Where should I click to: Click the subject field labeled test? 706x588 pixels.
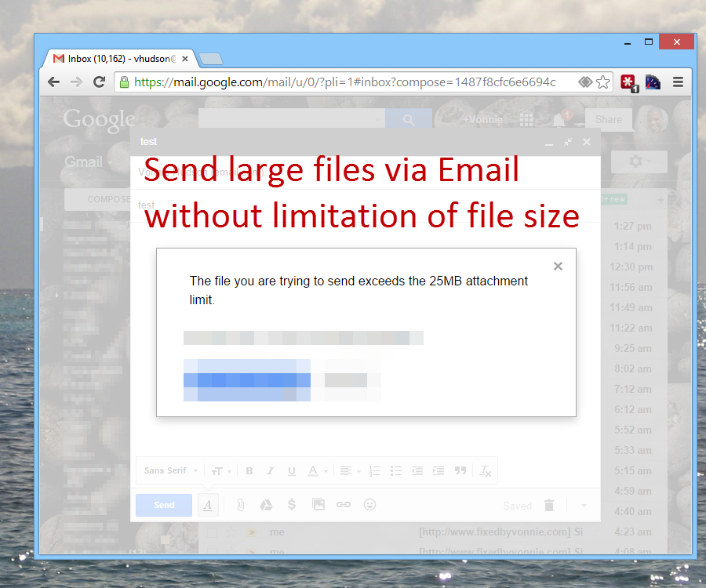(x=146, y=205)
